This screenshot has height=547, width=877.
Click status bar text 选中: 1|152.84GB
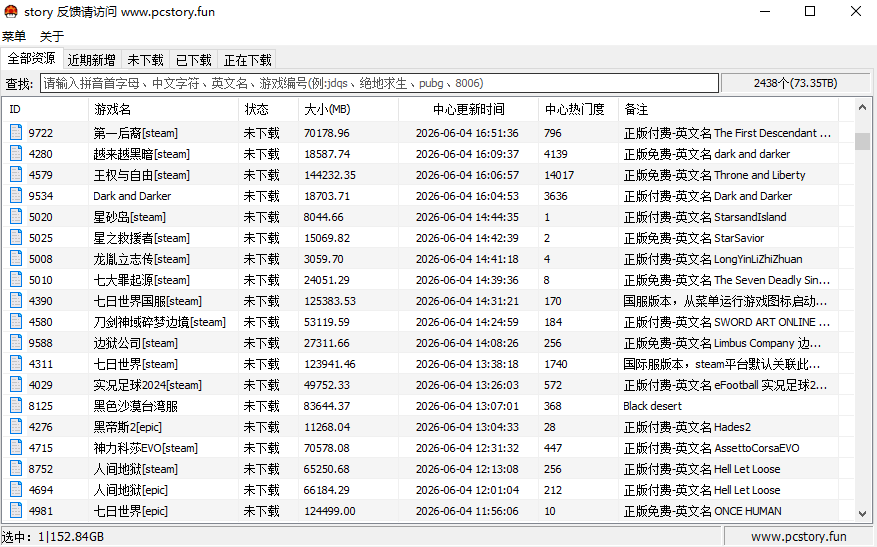click(x=53, y=537)
